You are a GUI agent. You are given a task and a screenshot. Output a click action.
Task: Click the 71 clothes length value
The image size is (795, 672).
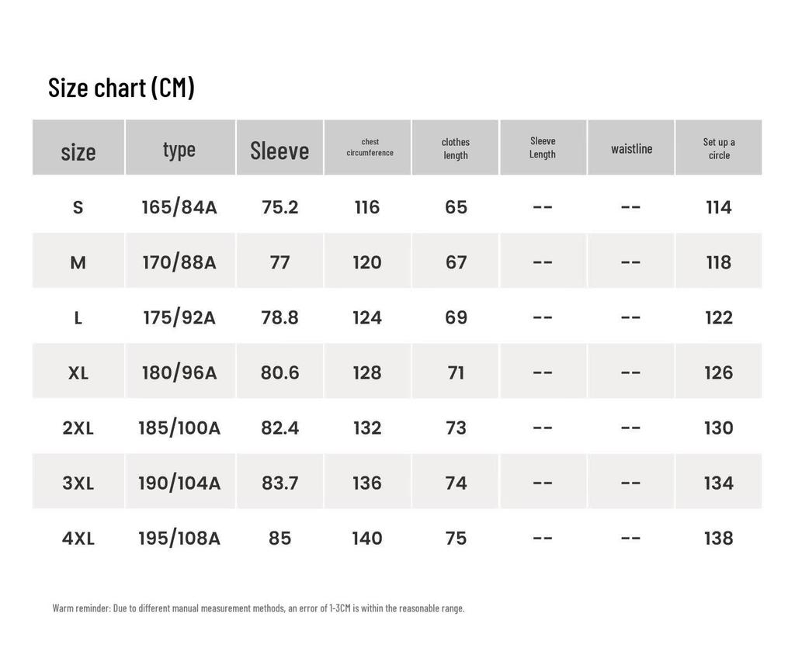point(456,373)
